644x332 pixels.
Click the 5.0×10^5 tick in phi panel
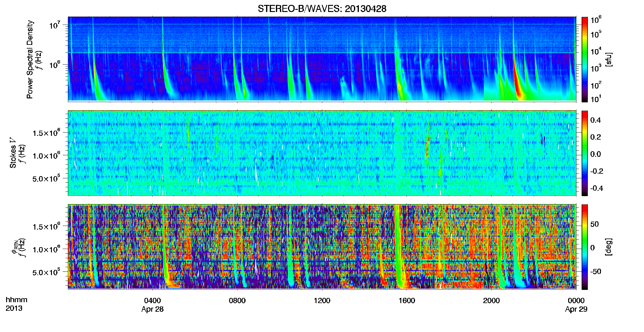46,272
